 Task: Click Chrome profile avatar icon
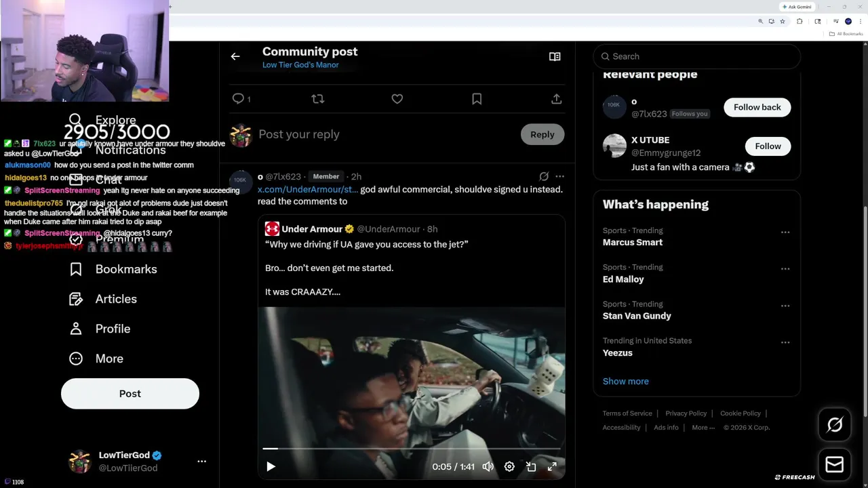pyautogui.click(x=848, y=22)
